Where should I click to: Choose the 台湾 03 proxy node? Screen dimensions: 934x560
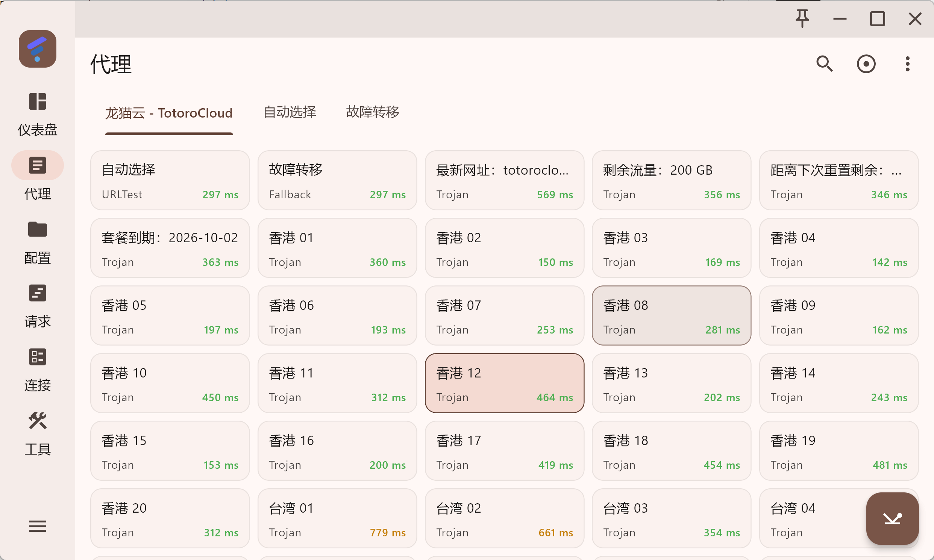[671, 518]
